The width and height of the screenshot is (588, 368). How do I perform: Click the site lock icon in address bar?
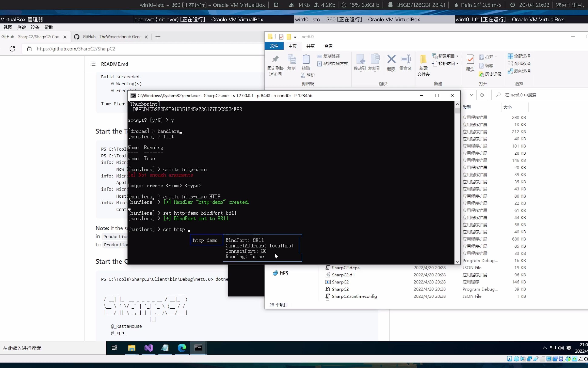click(29, 49)
